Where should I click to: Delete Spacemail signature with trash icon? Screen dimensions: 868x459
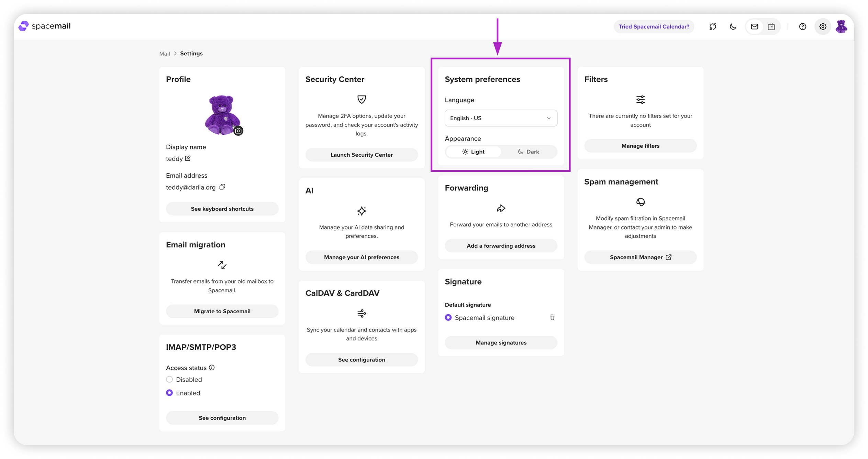(x=552, y=317)
